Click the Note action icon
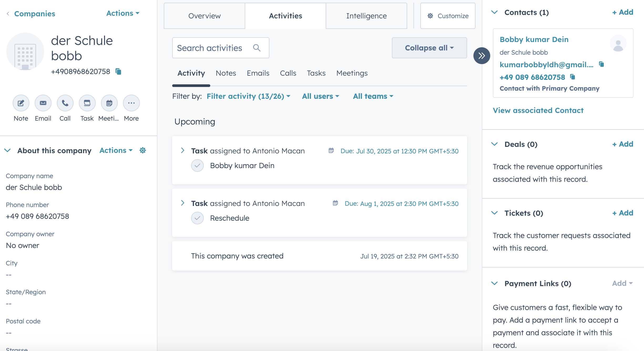Screen dimensions: 644x351 (21, 103)
